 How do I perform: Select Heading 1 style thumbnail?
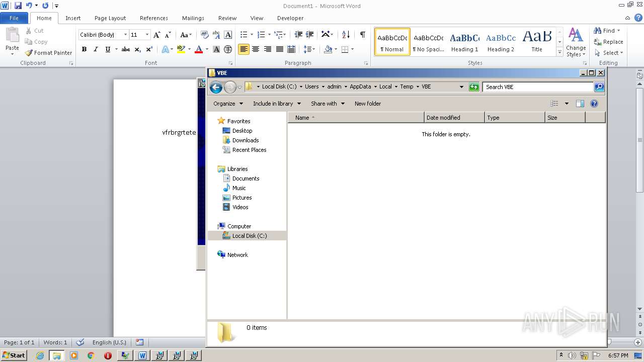click(464, 42)
